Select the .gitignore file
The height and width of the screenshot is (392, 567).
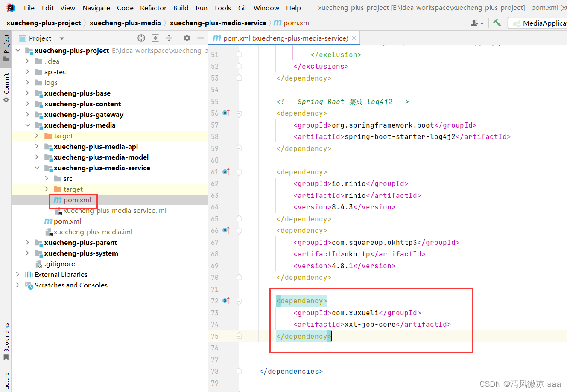click(x=60, y=264)
